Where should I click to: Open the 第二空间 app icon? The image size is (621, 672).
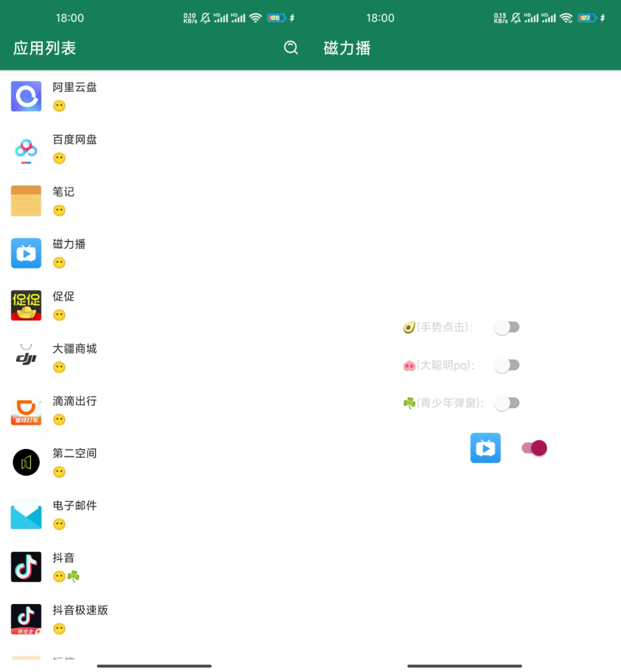26,462
